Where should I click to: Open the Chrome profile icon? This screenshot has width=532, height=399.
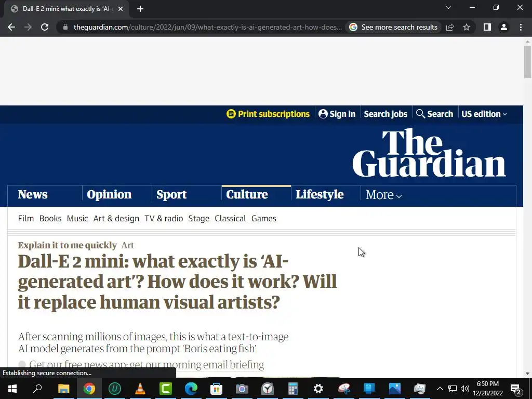(504, 27)
